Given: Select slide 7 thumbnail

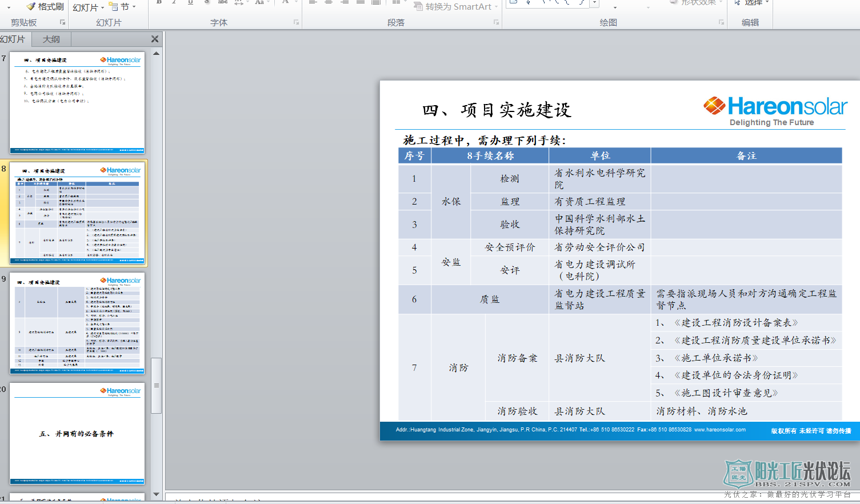Looking at the screenshot, I should click(77, 103).
